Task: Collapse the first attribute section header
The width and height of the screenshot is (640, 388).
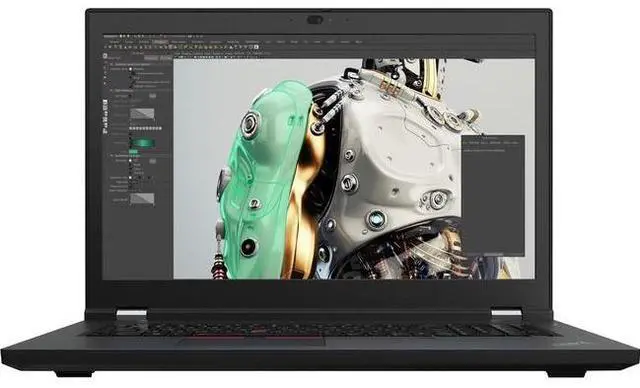Action: click(112, 64)
